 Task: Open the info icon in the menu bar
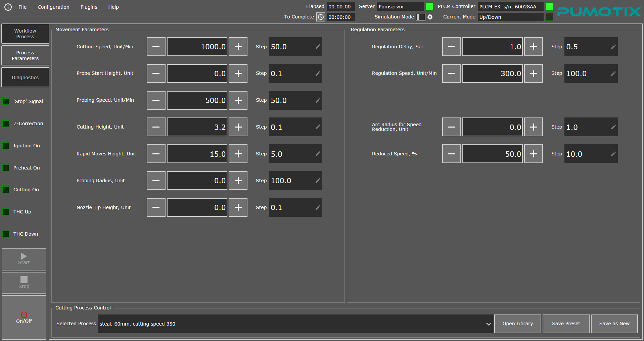[x=8, y=7]
